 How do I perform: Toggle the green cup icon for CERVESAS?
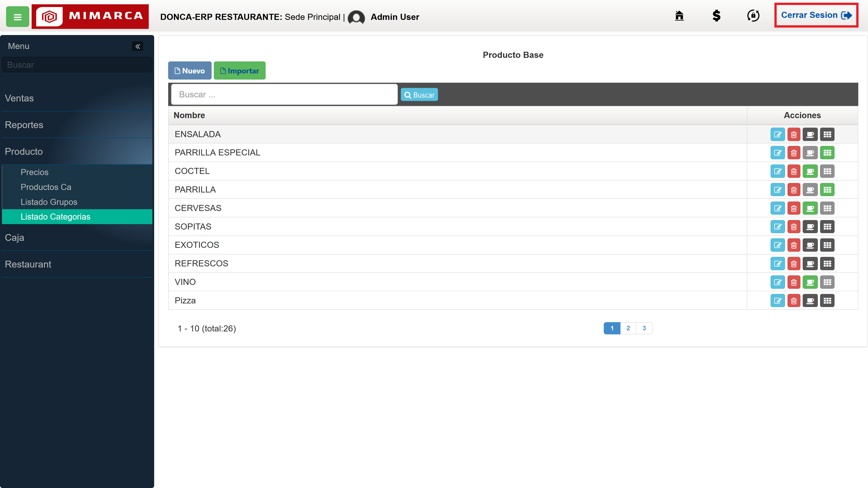point(810,209)
